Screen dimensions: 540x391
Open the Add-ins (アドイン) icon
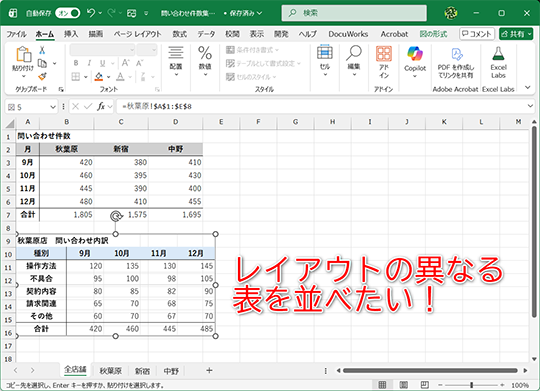(x=384, y=53)
